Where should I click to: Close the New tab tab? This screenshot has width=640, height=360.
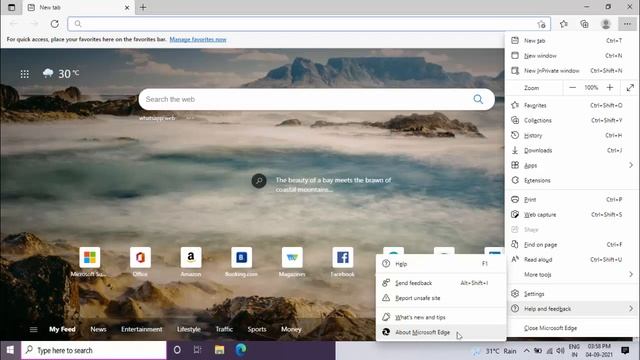click(127, 7)
